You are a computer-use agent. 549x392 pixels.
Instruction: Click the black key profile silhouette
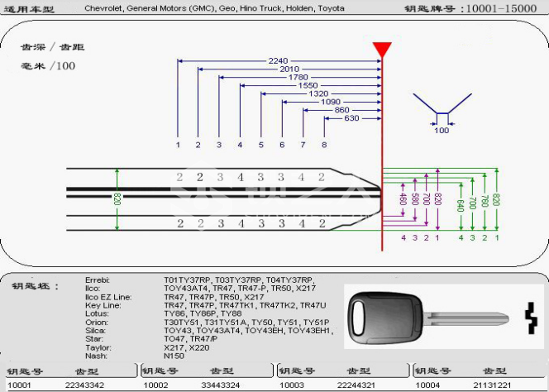(531, 318)
